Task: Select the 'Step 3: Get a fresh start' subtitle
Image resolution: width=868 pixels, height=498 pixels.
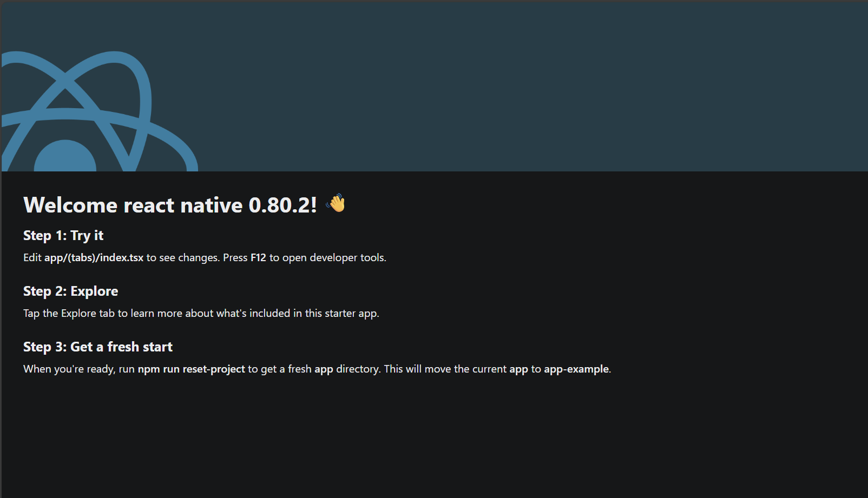Action: [x=98, y=347]
